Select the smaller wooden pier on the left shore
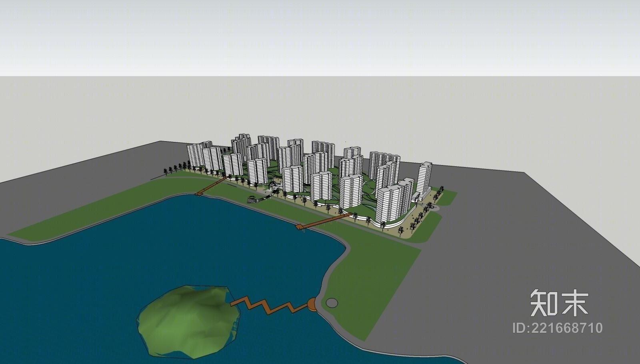The image size is (640, 364). (x=211, y=186)
